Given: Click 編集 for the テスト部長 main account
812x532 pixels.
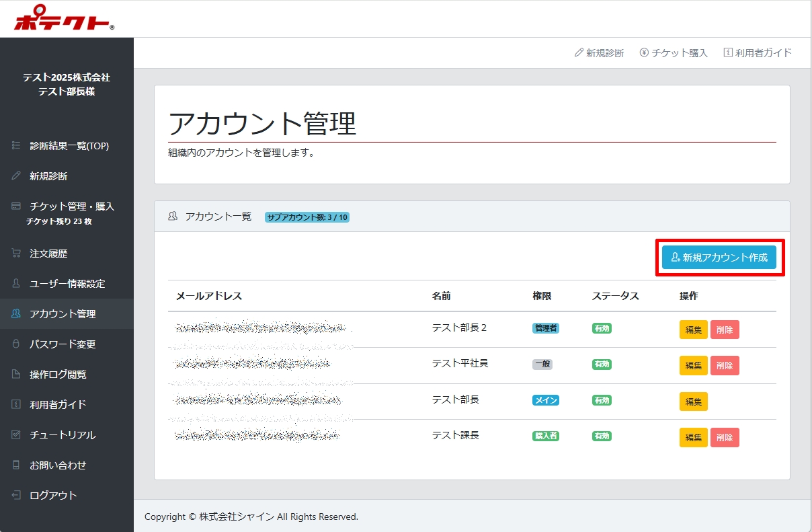Looking at the screenshot, I should tap(693, 402).
